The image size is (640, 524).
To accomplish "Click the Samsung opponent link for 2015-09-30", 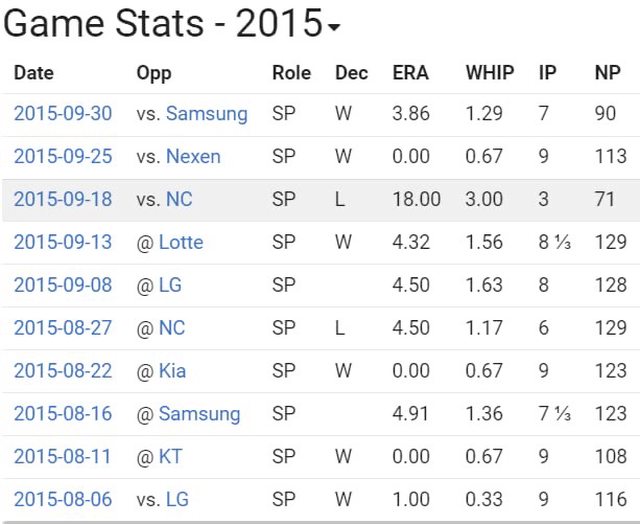I will pyautogui.click(x=206, y=113).
